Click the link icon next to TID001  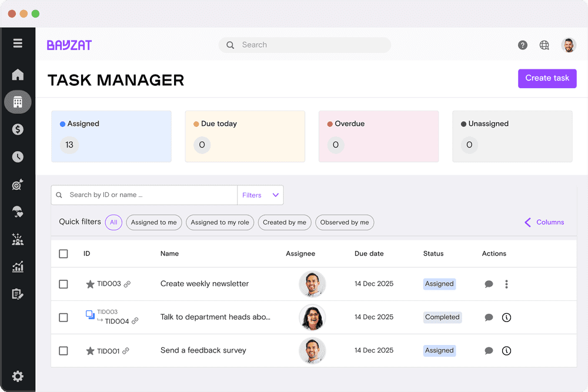pos(125,350)
